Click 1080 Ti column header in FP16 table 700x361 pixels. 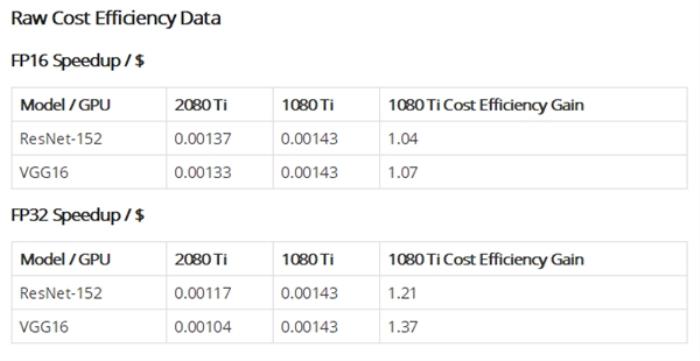click(307, 105)
